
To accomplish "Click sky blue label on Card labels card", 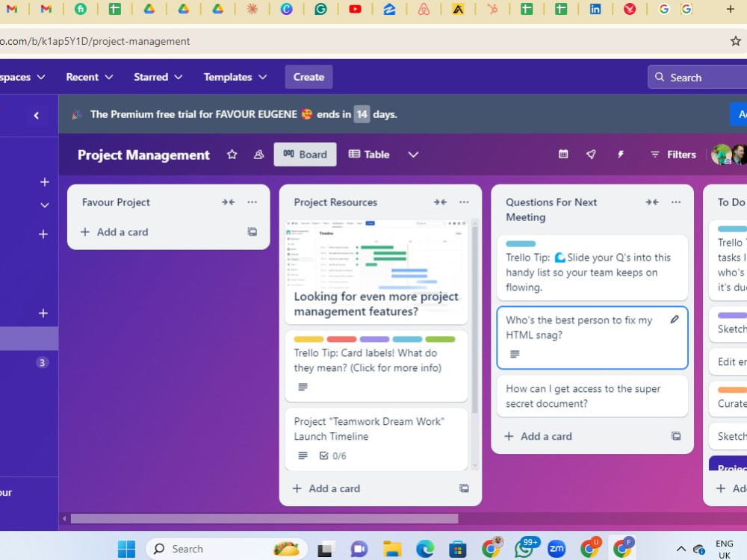I will tap(407, 339).
